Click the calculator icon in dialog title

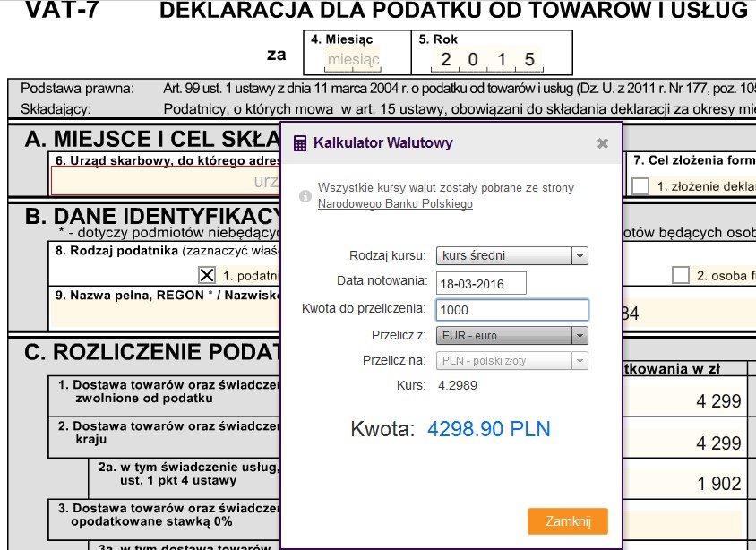pos(300,143)
